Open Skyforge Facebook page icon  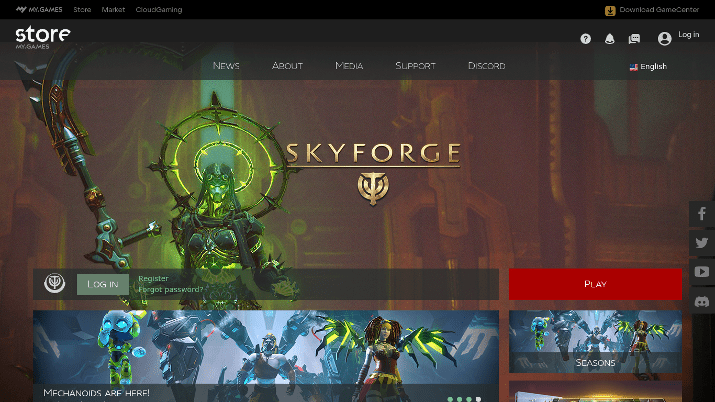point(702,214)
